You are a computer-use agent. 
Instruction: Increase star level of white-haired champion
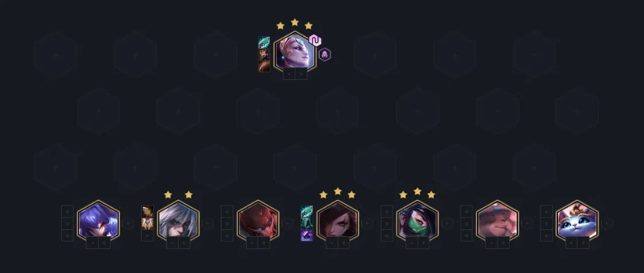(x=184, y=243)
